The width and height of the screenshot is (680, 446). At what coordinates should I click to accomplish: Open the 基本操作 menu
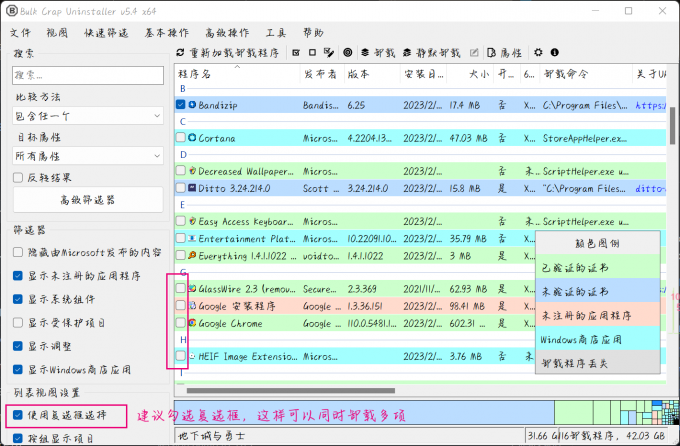(167, 33)
